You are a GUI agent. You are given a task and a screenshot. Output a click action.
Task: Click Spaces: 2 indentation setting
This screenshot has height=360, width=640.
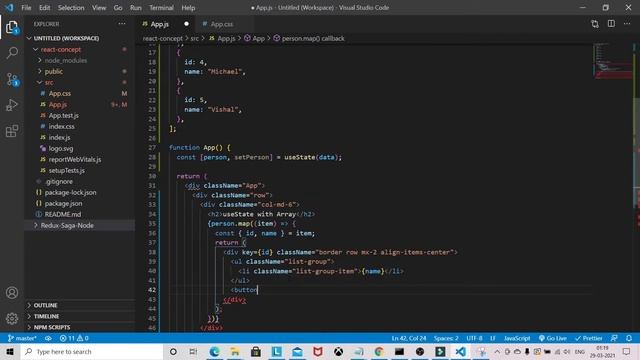446,338
